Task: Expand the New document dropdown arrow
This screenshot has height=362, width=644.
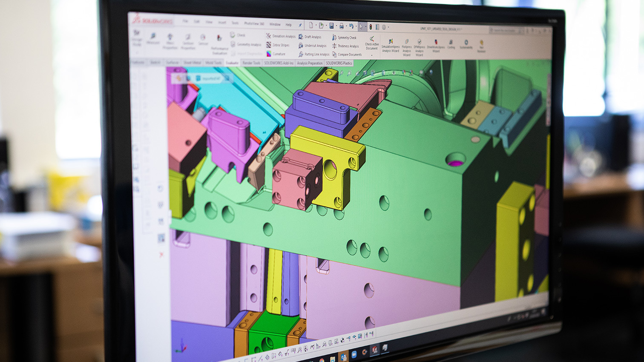Action: [316, 26]
